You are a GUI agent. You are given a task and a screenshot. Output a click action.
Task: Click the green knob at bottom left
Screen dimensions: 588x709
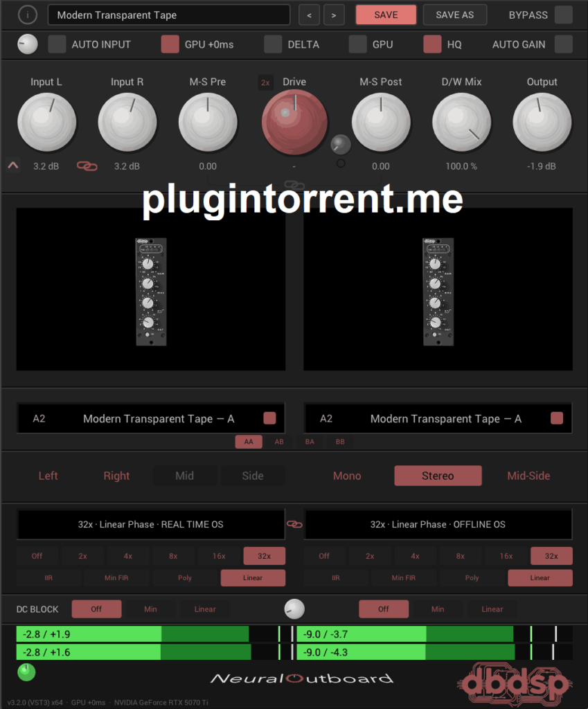coord(26,672)
